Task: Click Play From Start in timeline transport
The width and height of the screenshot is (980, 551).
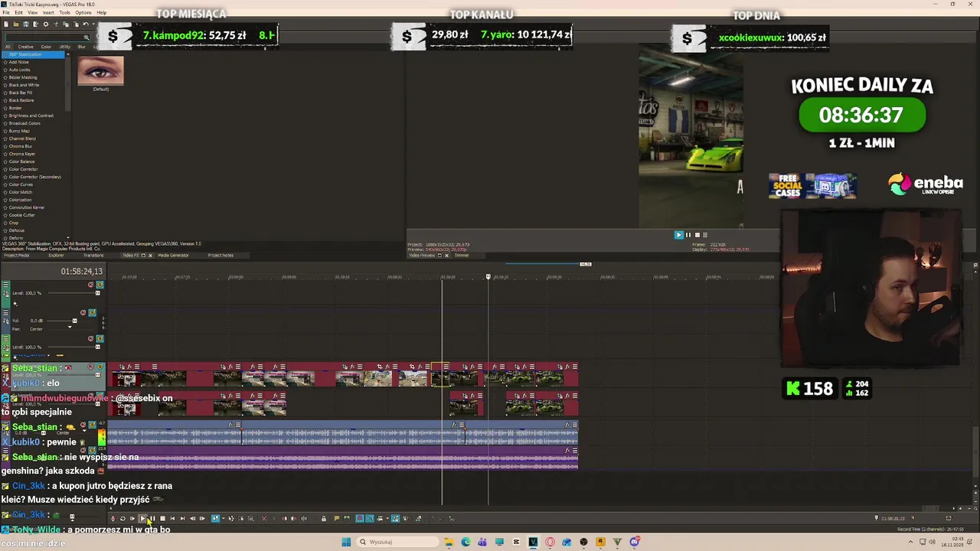Action: (x=132, y=519)
